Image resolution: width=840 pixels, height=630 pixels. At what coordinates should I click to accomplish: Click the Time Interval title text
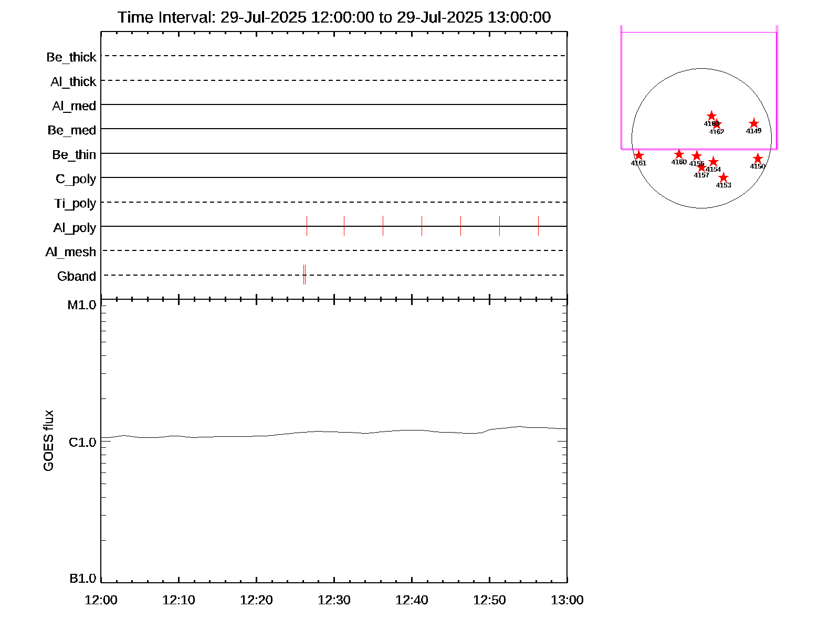coord(334,17)
